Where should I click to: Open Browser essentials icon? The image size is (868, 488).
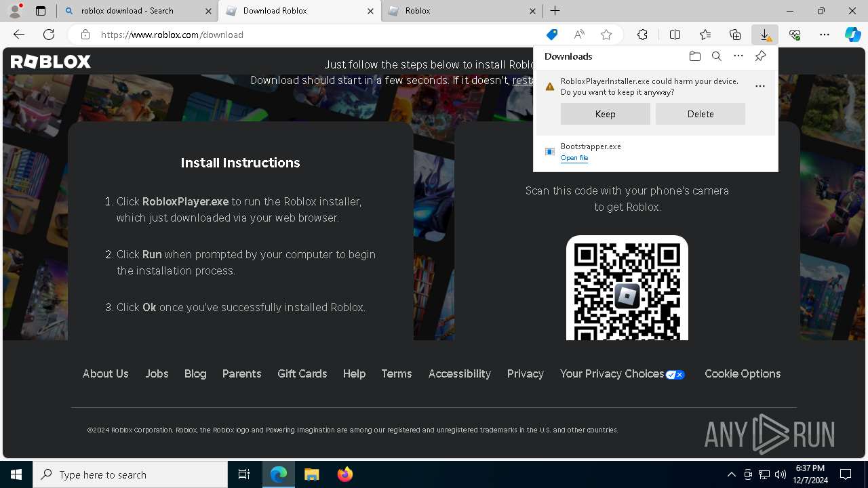pos(795,35)
